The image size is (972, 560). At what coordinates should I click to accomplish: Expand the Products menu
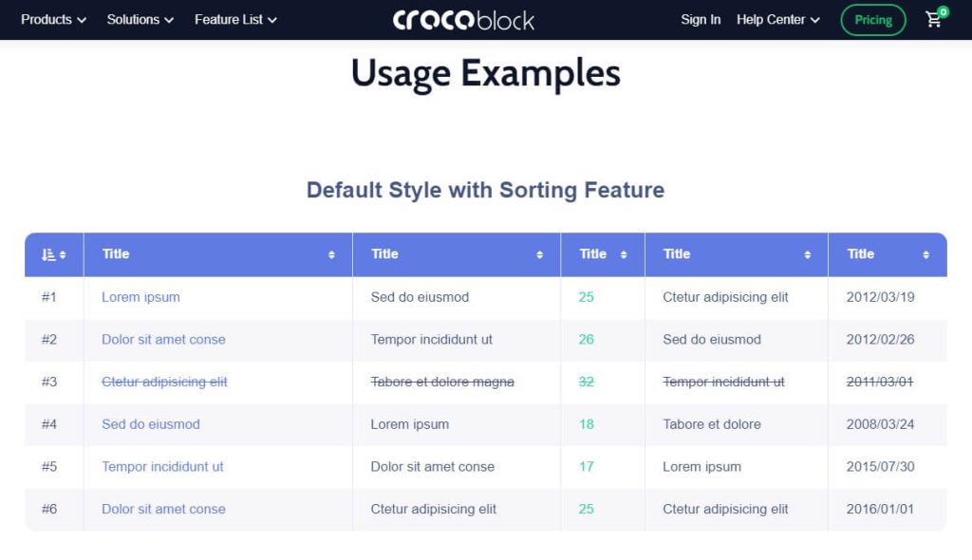53,20
